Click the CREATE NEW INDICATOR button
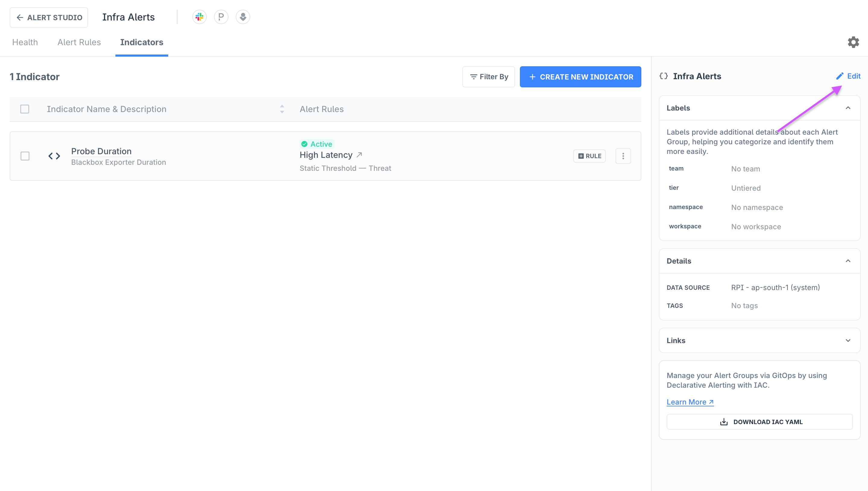This screenshot has width=868, height=491. point(581,77)
